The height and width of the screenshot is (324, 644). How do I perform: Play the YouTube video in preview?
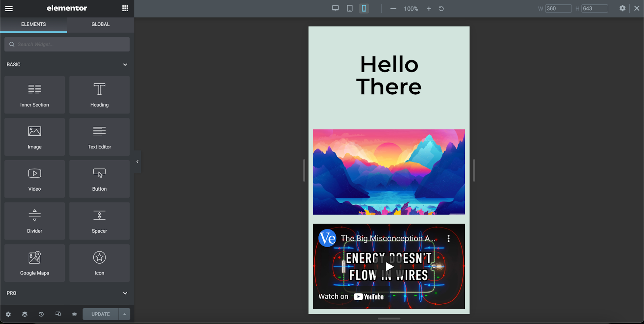click(x=389, y=266)
